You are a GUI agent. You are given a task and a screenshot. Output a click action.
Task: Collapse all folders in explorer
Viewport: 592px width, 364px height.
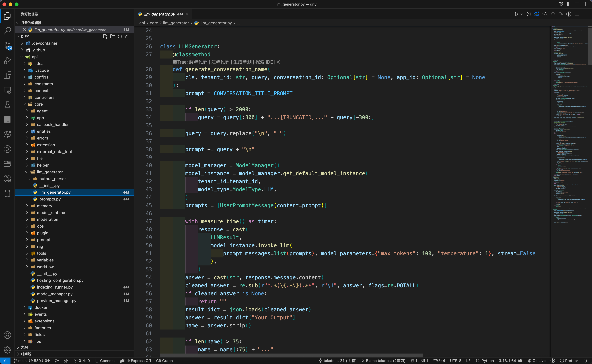click(127, 37)
